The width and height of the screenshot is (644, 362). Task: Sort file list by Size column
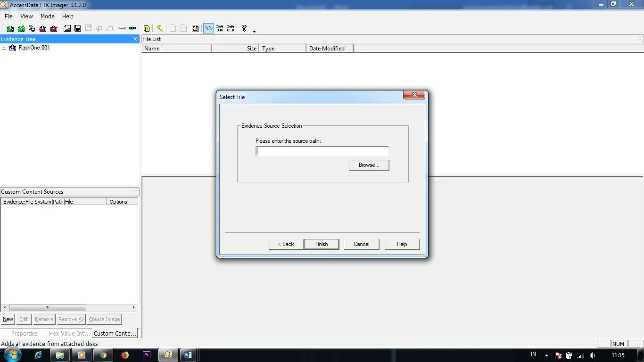[x=236, y=49]
